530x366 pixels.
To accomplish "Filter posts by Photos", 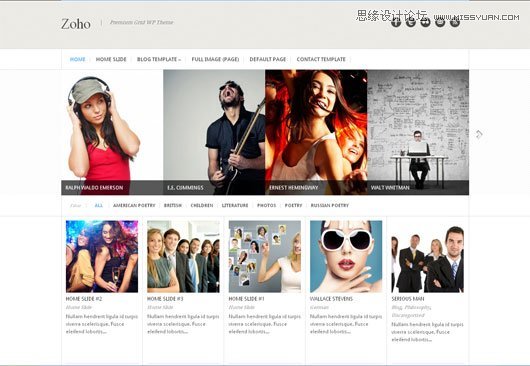I will (x=266, y=205).
